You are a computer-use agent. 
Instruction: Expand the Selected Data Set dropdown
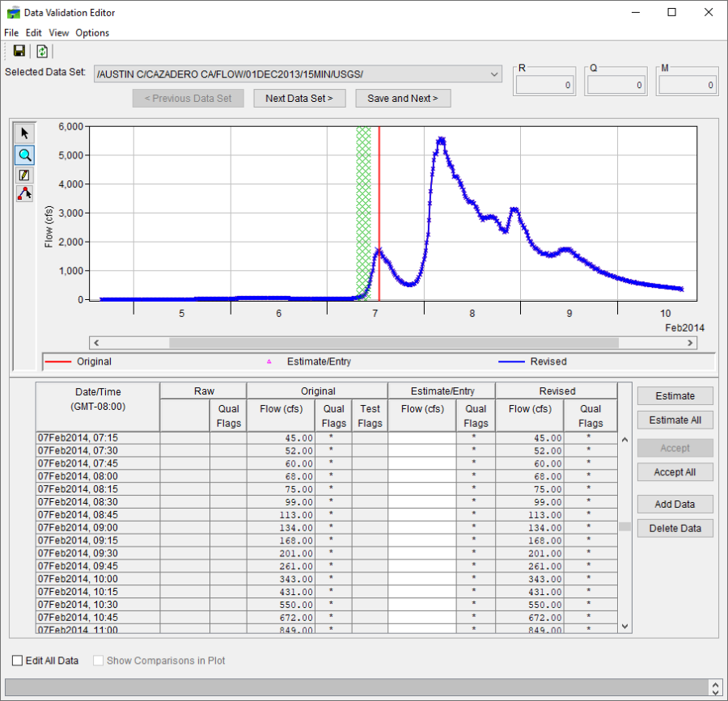click(495, 74)
